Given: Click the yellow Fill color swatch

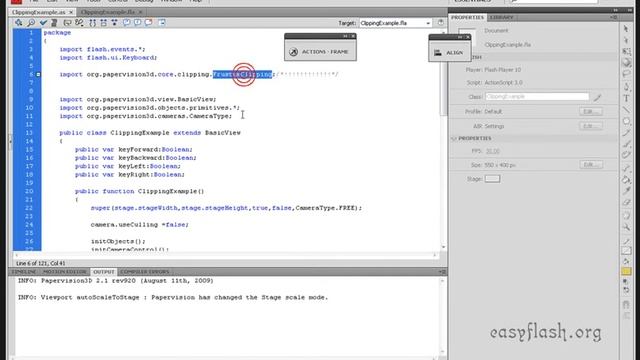Looking at the screenshot, I should pyautogui.click(x=626, y=271).
